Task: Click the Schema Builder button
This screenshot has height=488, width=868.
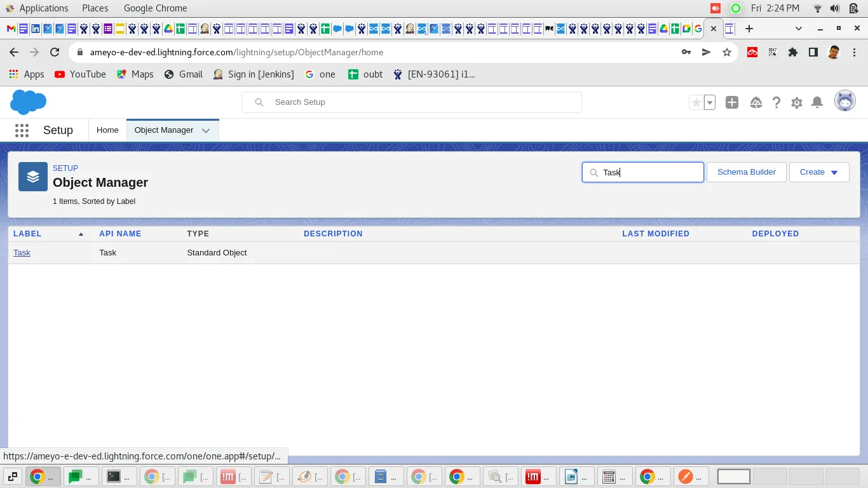Action: pyautogui.click(x=747, y=172)
